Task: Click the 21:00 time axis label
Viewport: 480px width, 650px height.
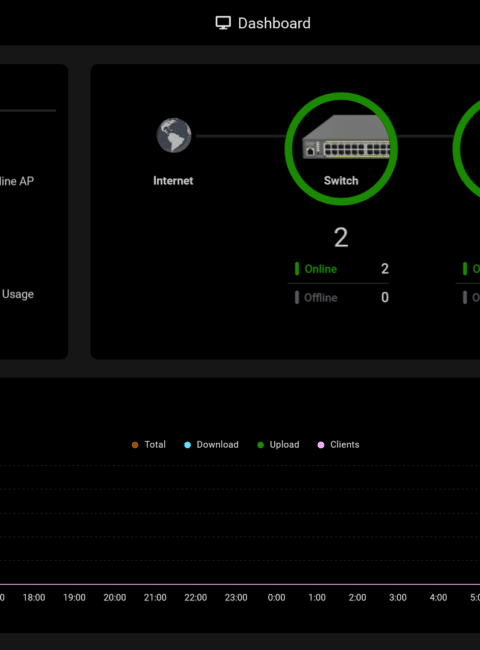Action: click(155, 597)
